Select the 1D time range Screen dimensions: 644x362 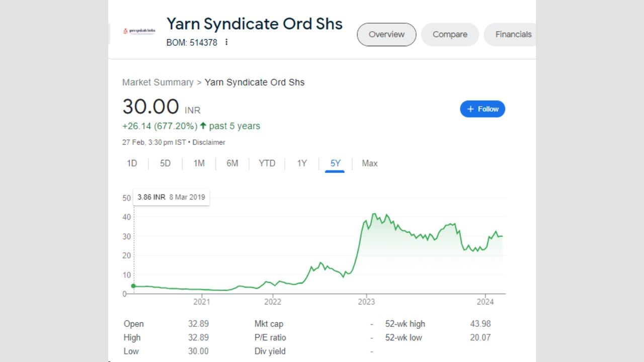pos(132,163)
